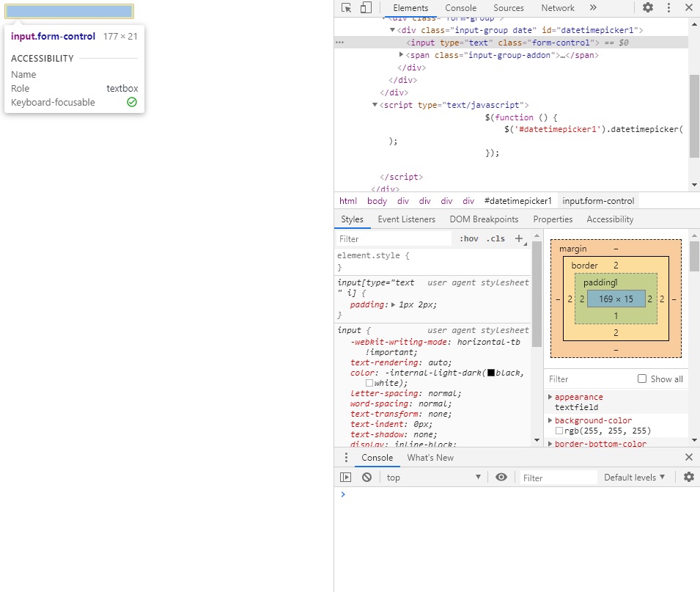Open console settings gear icon
The image size is (700, 592).
point(689,477)
